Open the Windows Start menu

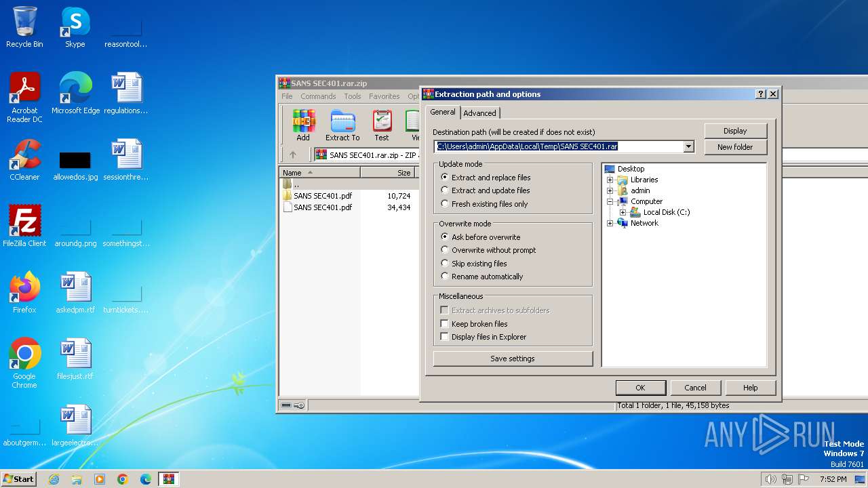point(19,479)
